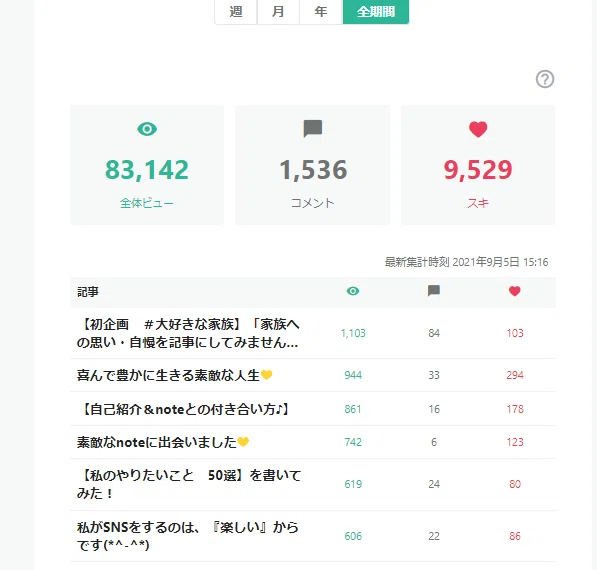Sort by the comment icon in the table header
The height and width of the screenshot is (570, 597).
click(434, 291)
